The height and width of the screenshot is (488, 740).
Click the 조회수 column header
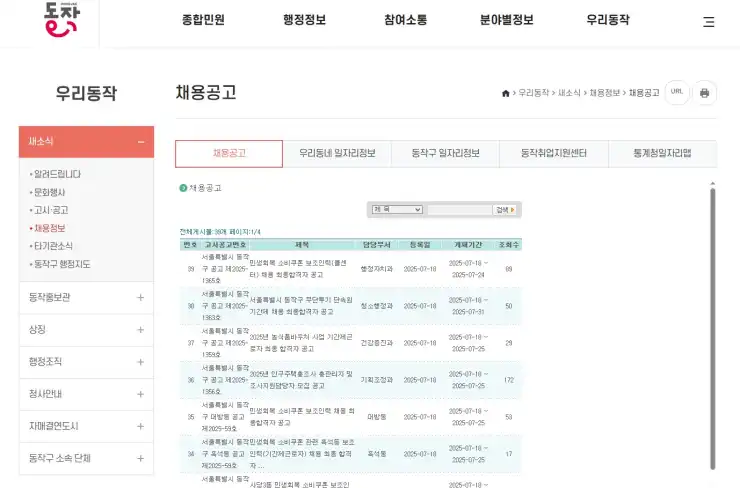[509, 244]
